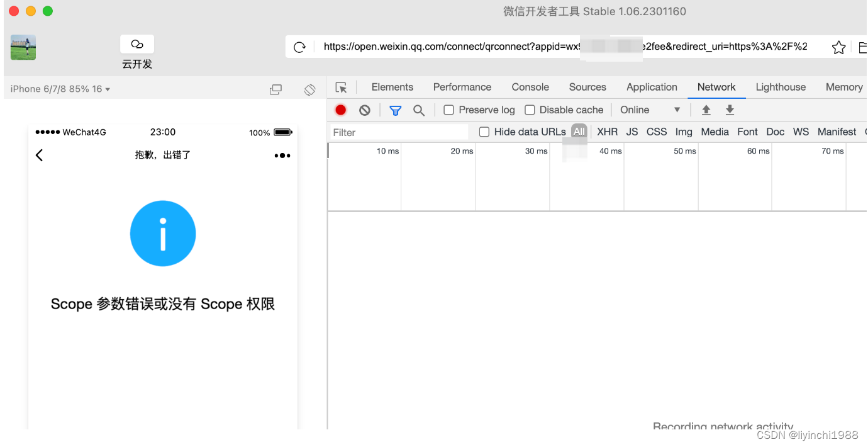Switch to the Sources tab
The height and width of the screenshot is (447, 868).
(587, 87)
